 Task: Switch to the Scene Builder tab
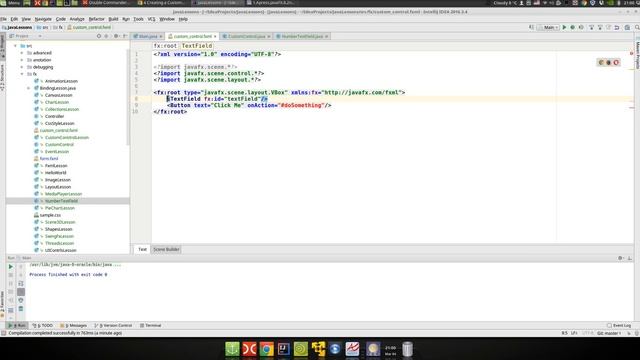point(166,249)
